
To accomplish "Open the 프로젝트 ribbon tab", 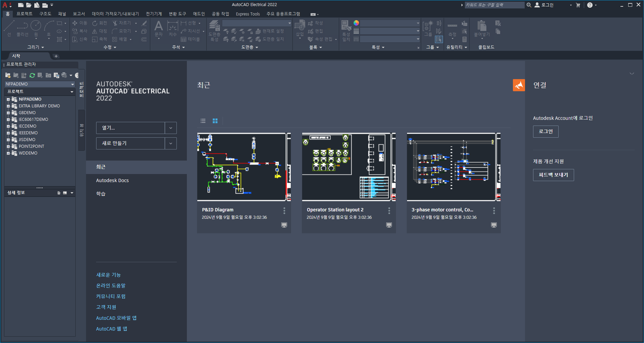I will coord(25,14).
